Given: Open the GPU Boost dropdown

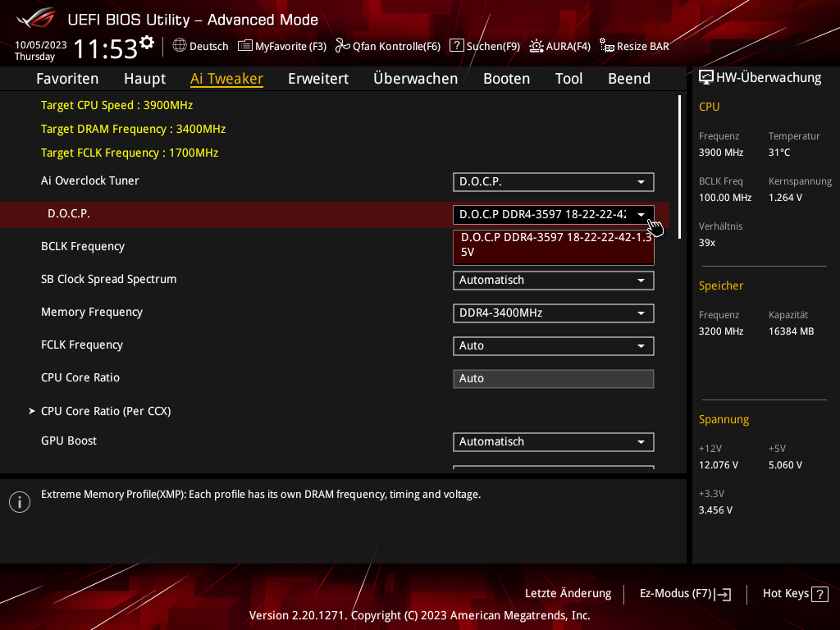Looking at the screenshot, I should click(554, 442).
